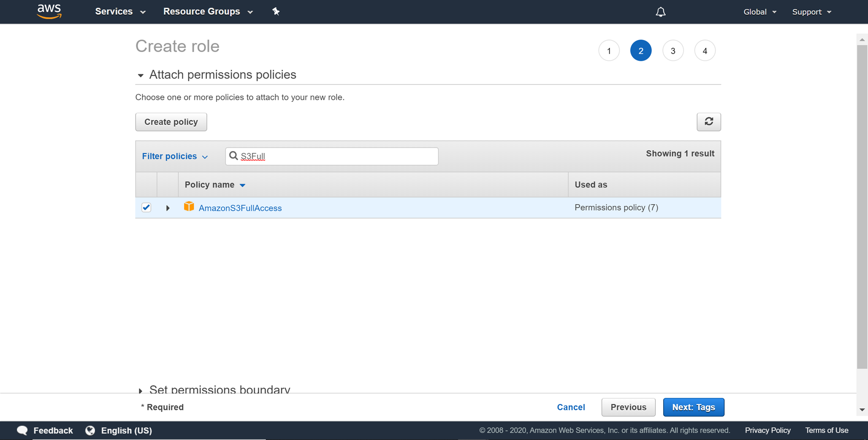The width and height of the screenshot is (868, 440).
Task: Open the Services menu
Action: pos(120,12)
